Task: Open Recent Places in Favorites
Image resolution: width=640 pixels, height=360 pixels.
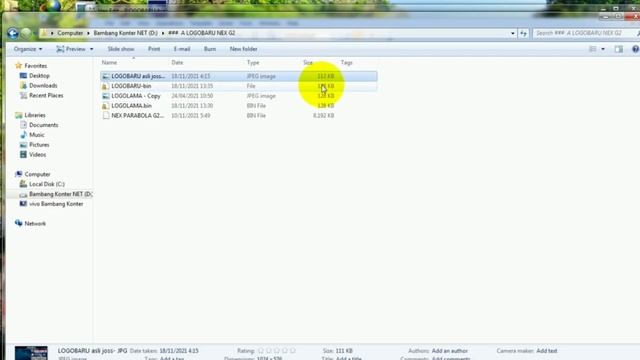Action: coord(46,95)
